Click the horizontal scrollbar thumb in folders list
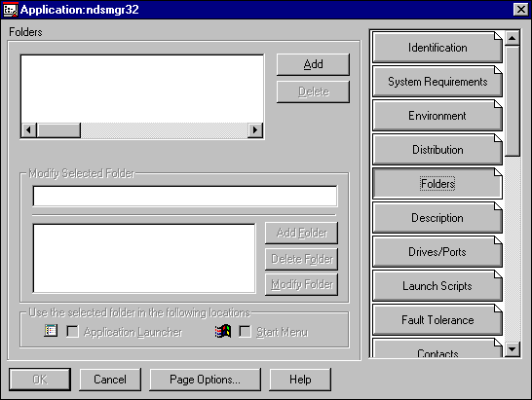 58,129
